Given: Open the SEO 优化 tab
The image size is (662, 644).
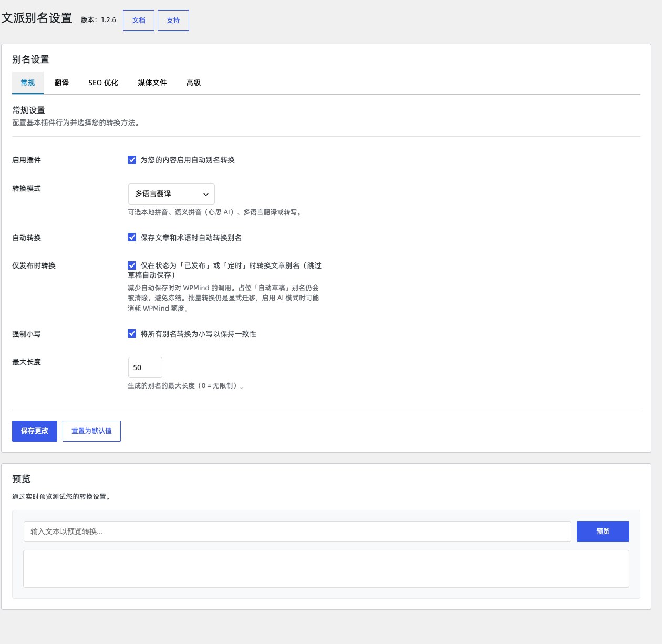Looking at the screenshot, I should [103, 83].
